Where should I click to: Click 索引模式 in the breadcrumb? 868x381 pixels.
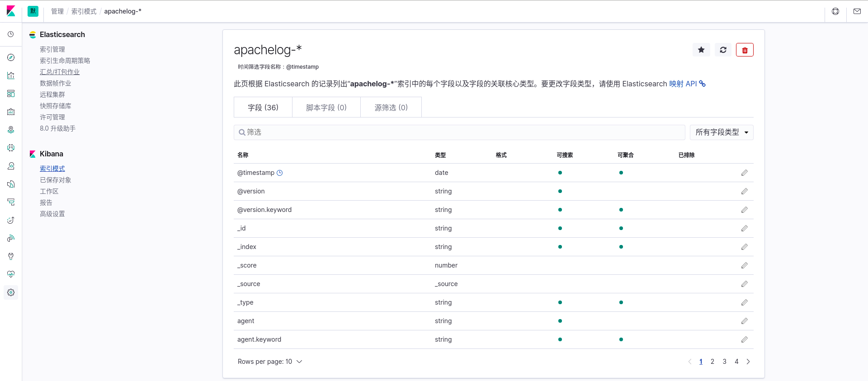coord(84,11)
